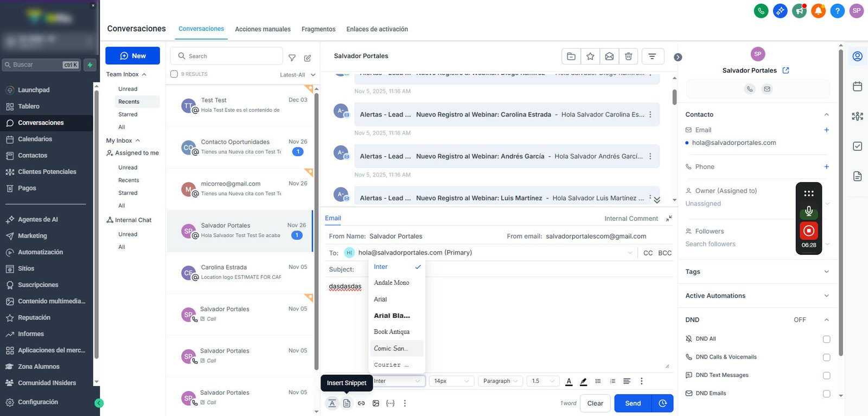
Task: Tick the DND Text Messages checkbox
Action: (827, 375)
